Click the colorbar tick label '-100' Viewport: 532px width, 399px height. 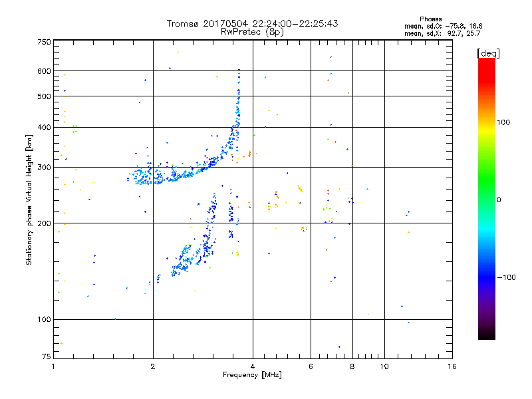506,277
